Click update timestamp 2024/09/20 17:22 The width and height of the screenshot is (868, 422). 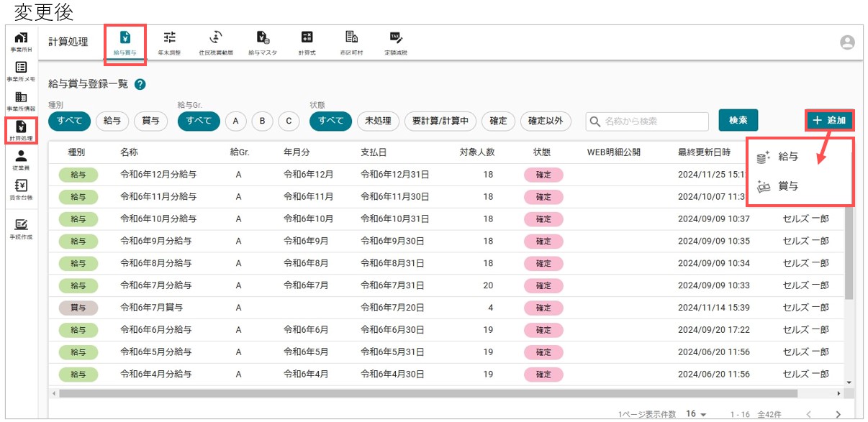click(x=714, y=330)
